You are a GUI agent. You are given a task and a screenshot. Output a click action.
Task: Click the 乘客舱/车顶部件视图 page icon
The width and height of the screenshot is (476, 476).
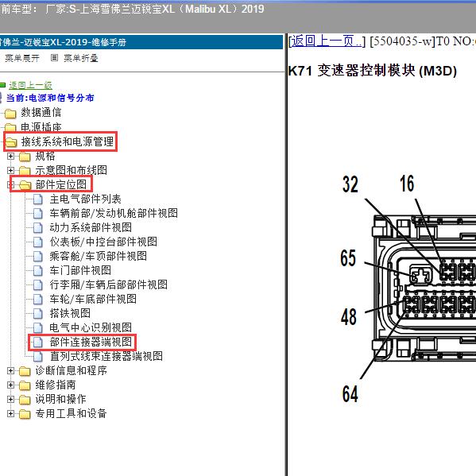[x=38, y=257]
